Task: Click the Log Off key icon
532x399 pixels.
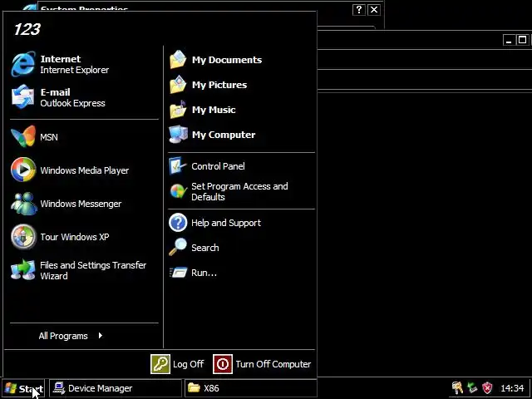Action: coord(160,364)
